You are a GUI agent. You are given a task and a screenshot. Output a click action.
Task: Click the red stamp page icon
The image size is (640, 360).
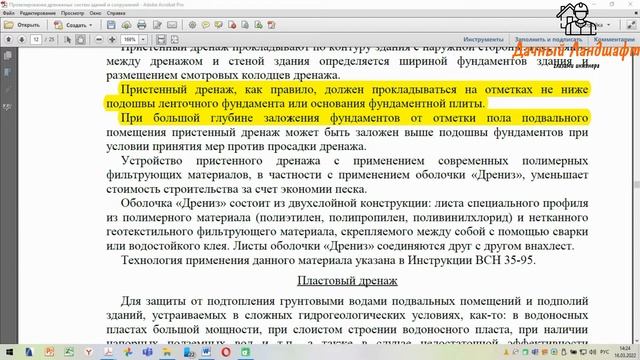click(232, 25)
